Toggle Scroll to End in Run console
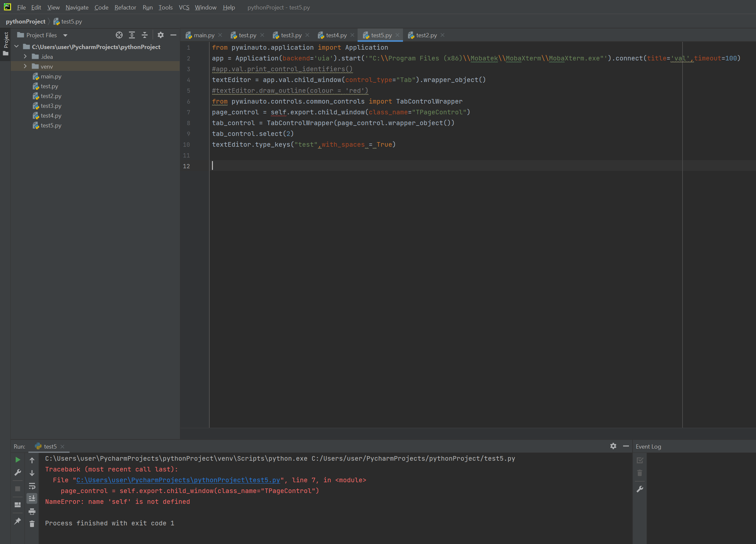 point(32,498)
